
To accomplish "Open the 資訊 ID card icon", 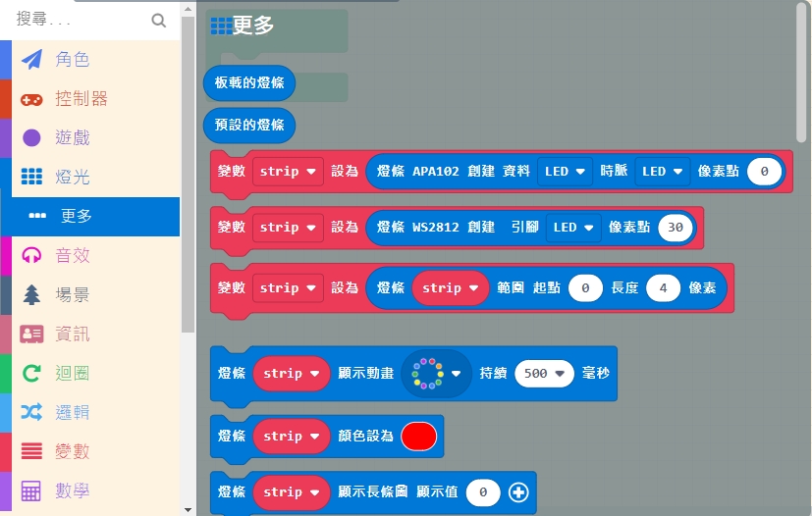I will pyautogui.click(x=32, y=334).
